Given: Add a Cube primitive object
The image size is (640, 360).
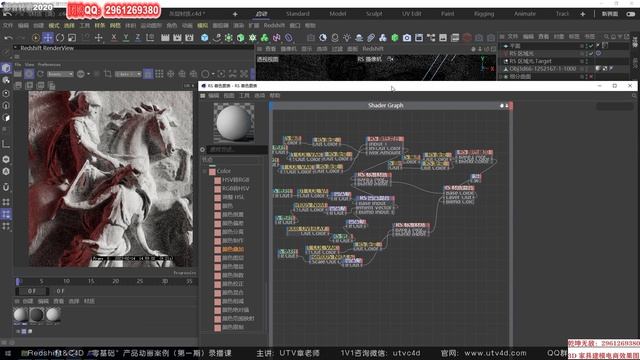Looking at the screenshot, I should click(x=204, y=38).
